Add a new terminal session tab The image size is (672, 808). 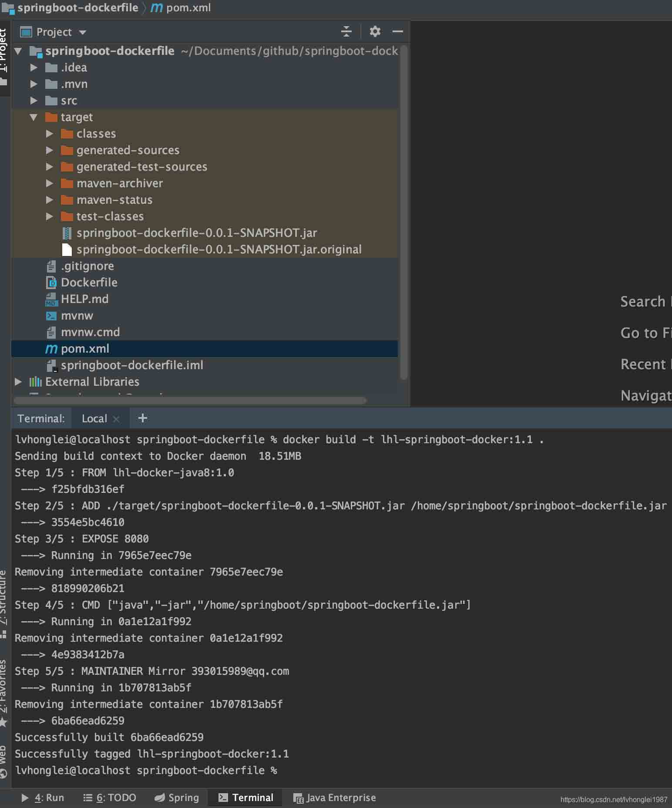point(142,418)
